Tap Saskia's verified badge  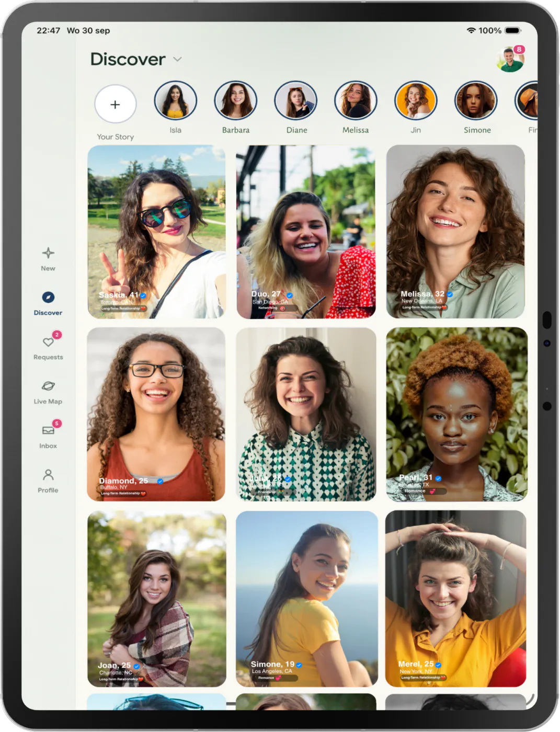tap(143, 295)
